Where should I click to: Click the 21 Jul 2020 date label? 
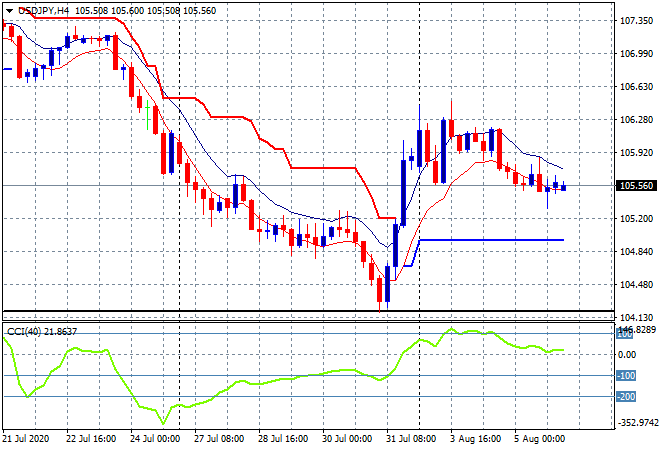point(28,438)
